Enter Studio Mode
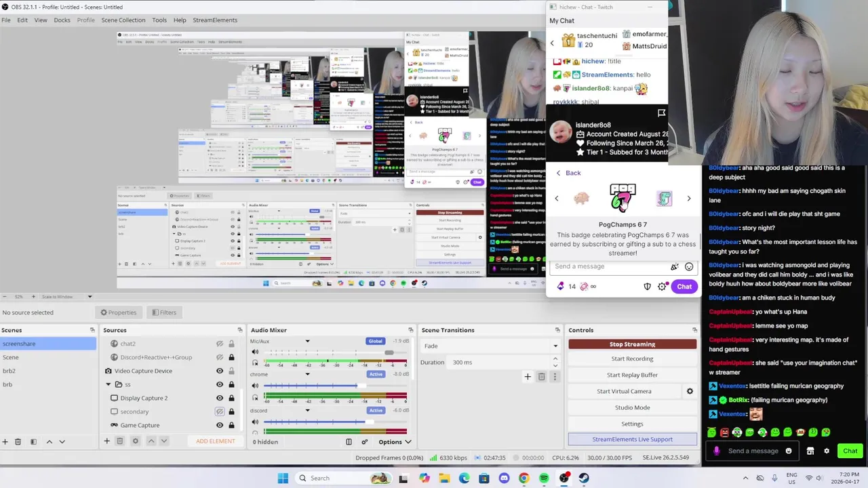This screenshot has width=868, height=488. 632,407
